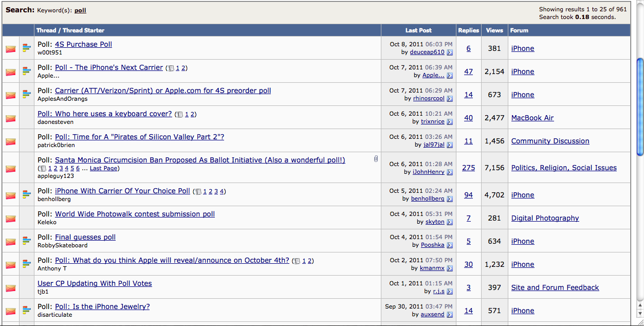View profile of last poster deuceap610

pos(427,52)
